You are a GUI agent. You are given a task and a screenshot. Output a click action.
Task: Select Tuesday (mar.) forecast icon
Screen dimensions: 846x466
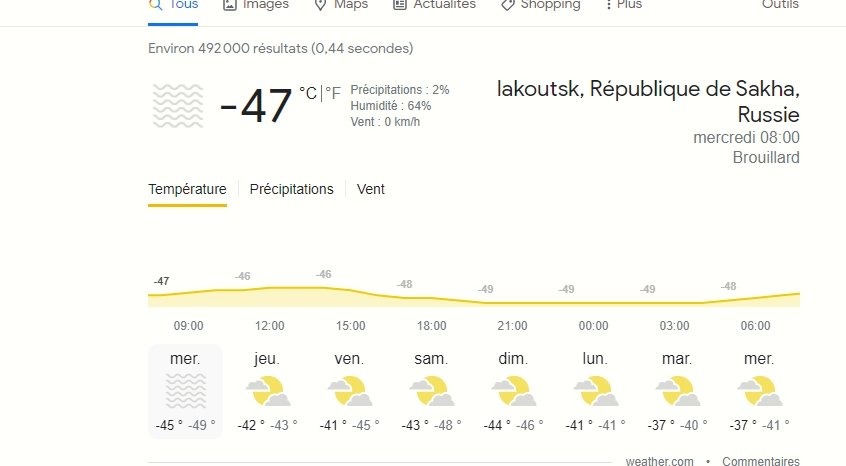click(678, 392)
